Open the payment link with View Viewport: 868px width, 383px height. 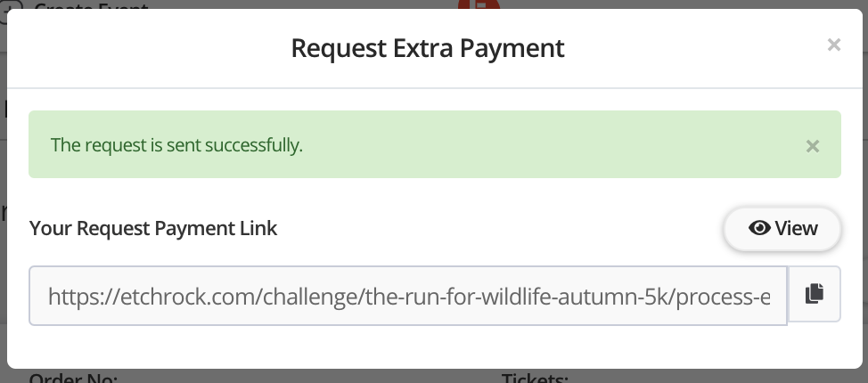(x=782, y=229)
